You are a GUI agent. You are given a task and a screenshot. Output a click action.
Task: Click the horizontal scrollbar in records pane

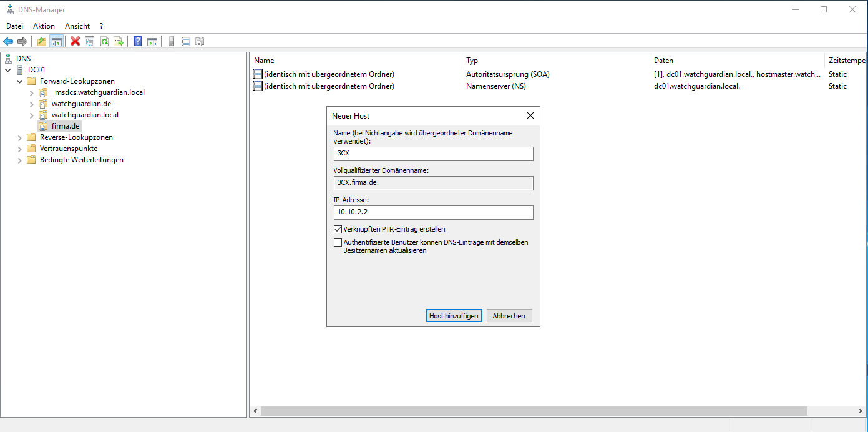coord(534,411)
